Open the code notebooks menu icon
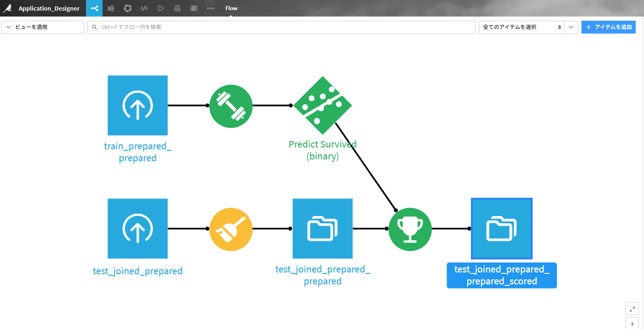Viewport: 644px width, 329px height. 144,8
